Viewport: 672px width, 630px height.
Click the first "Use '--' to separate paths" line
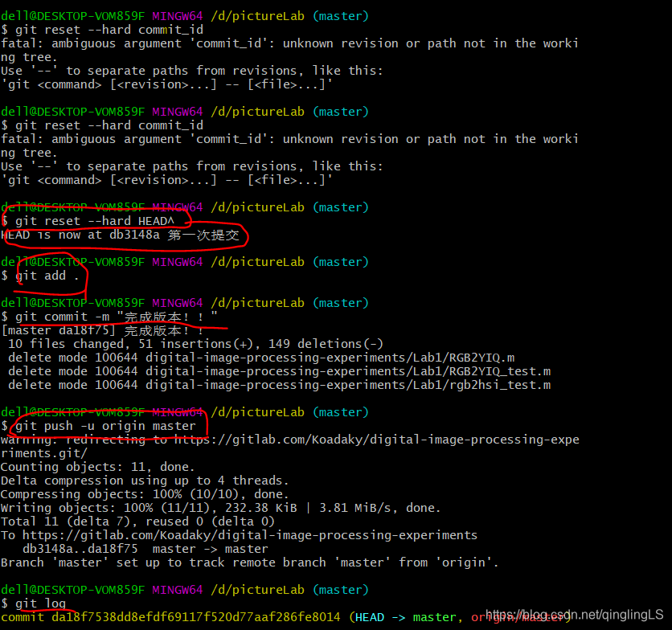(x=192, y=70)
